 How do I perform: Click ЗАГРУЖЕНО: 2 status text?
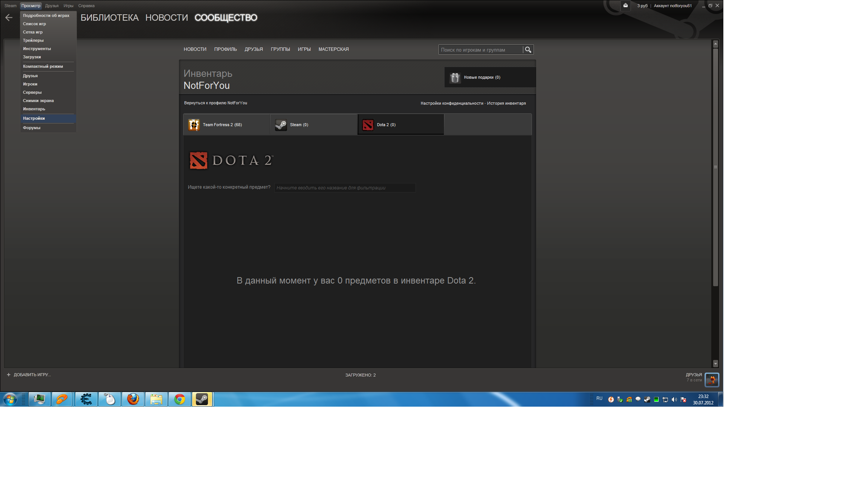(x=361, y=375)
